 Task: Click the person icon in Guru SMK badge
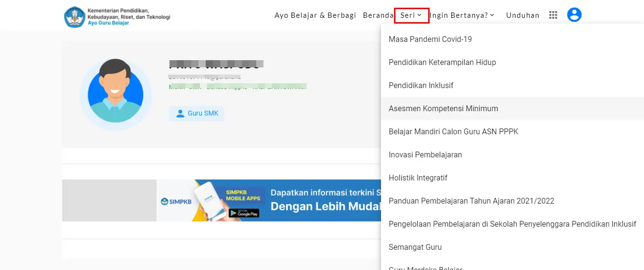click(180, 114)
